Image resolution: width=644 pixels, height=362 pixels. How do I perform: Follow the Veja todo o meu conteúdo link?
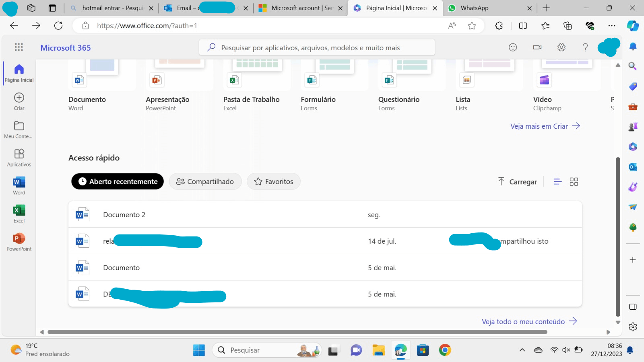[x=530, y=321]
